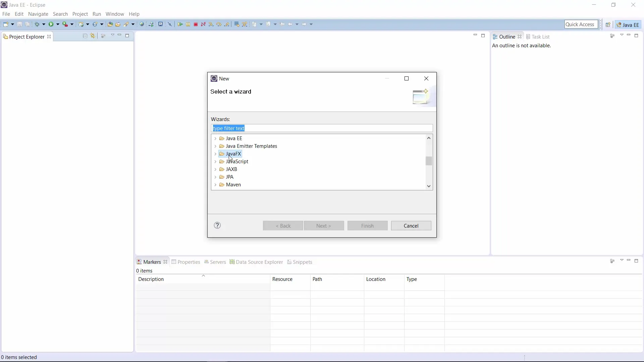Click the Skip All Breakpoints icon
The width and height of the screenshot is (644, 362).
[170, 24]
